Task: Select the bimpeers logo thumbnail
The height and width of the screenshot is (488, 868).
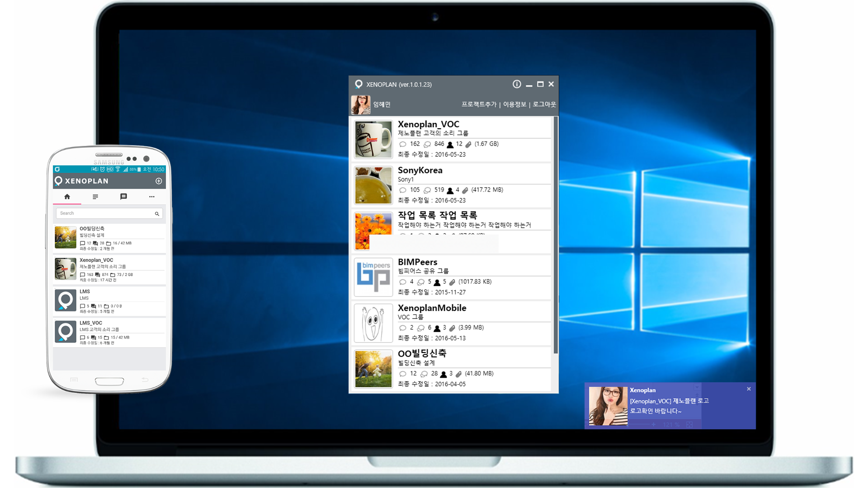Action: [373, 277]
